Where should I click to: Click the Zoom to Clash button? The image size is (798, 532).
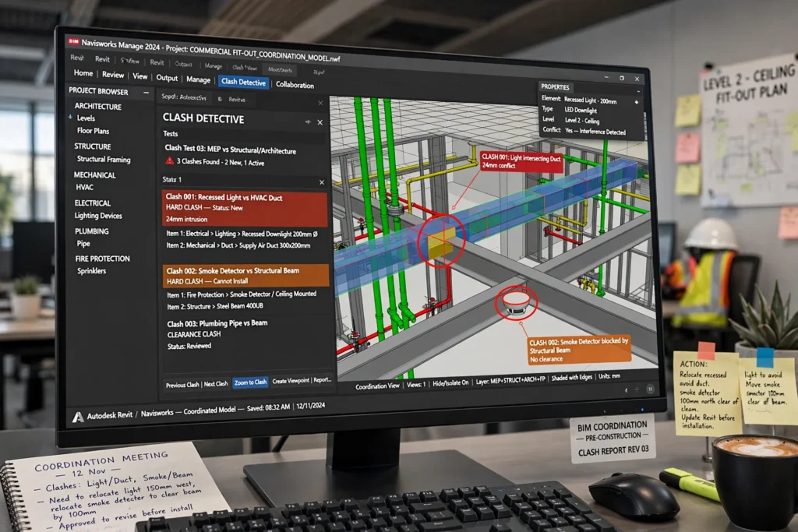point(250,382)
